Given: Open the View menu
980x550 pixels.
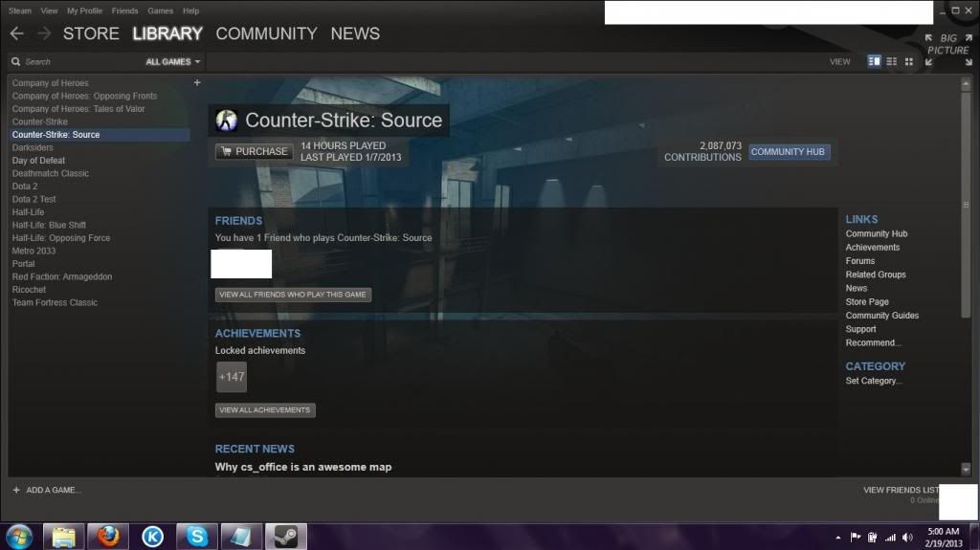Looking at the screenshot, I should pos(49,11).
